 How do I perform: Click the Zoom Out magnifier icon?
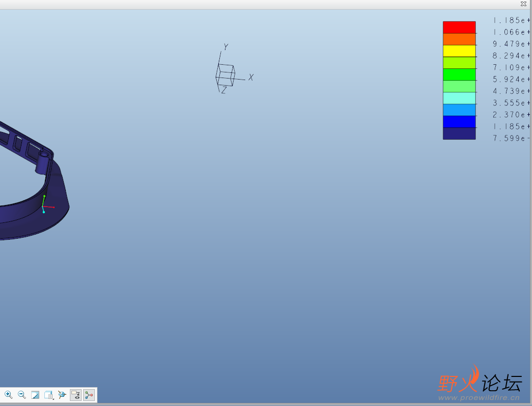pos(22,395)
